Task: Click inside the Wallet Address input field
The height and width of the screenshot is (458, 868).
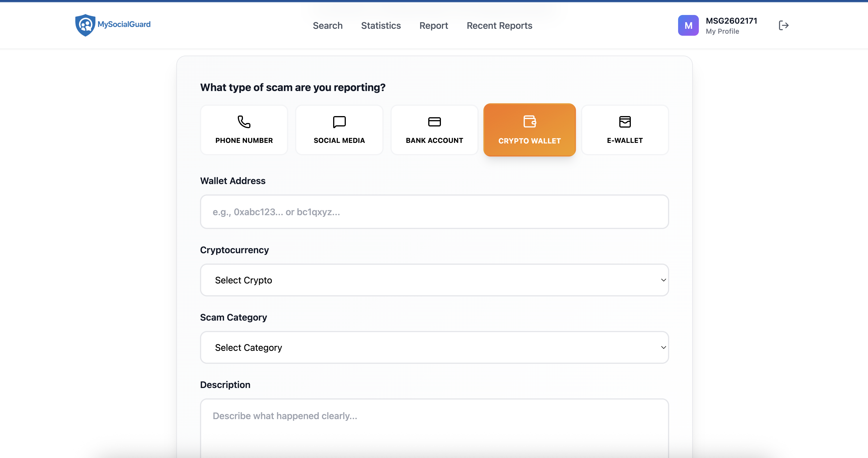Action: 434,211
